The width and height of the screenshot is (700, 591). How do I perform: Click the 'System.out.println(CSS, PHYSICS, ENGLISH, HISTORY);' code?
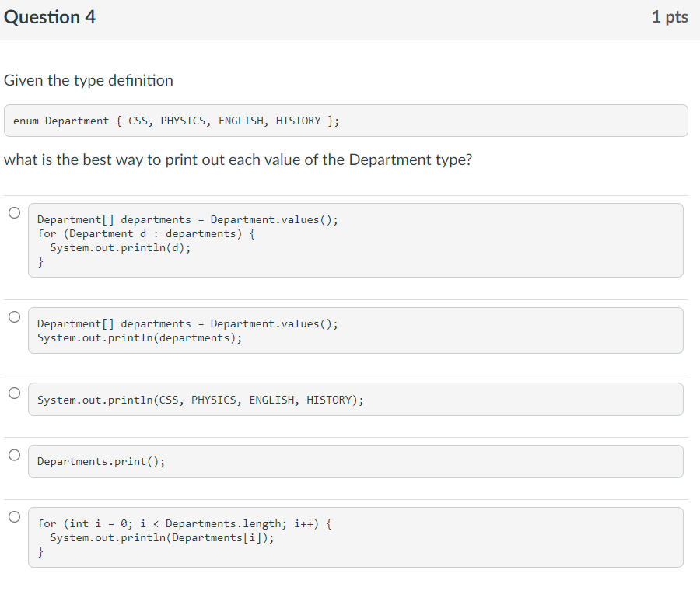pos(201,400)
